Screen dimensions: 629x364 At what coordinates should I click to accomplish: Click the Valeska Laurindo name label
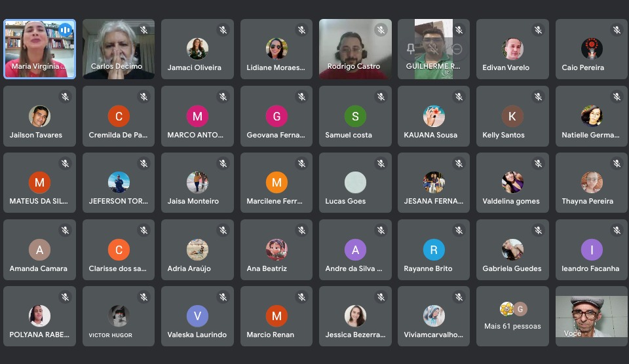point(197,335)
